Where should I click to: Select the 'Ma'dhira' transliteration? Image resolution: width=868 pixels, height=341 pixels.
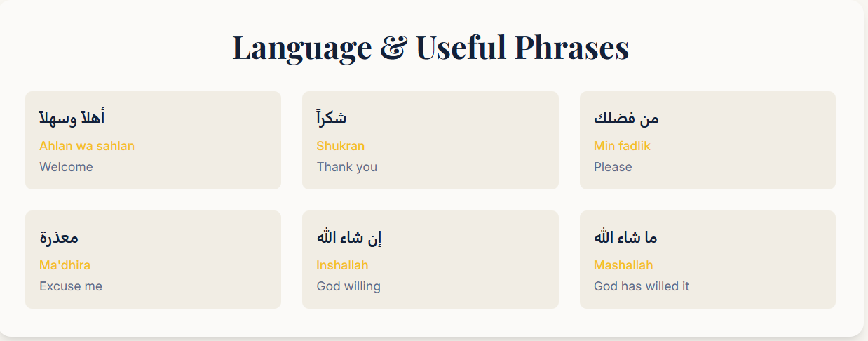coord(65,265)
